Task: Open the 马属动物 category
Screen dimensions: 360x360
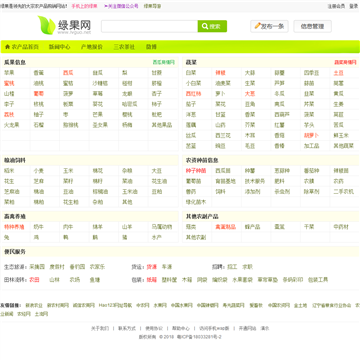Action: [x=162, y=227]
